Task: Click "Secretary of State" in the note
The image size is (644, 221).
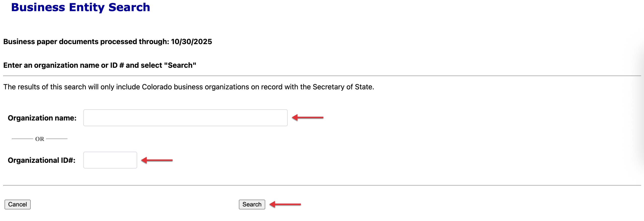Action: pyautogui.click(x=343, y=87)
